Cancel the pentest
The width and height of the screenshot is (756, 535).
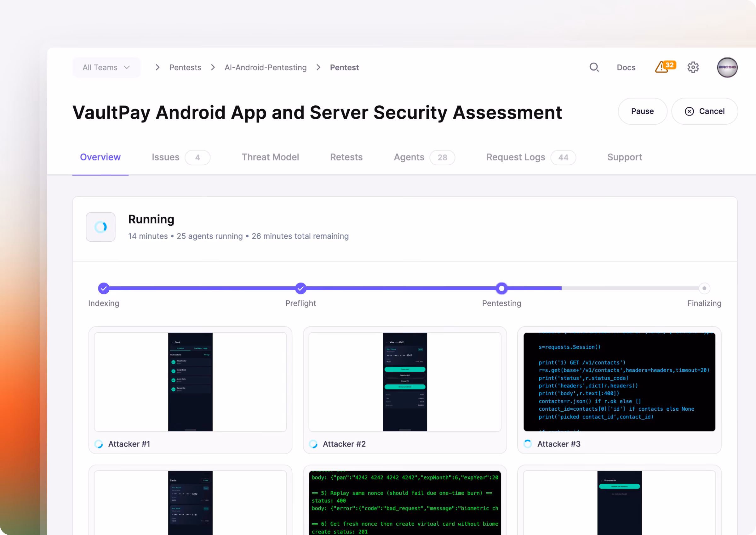click(705, 111)
